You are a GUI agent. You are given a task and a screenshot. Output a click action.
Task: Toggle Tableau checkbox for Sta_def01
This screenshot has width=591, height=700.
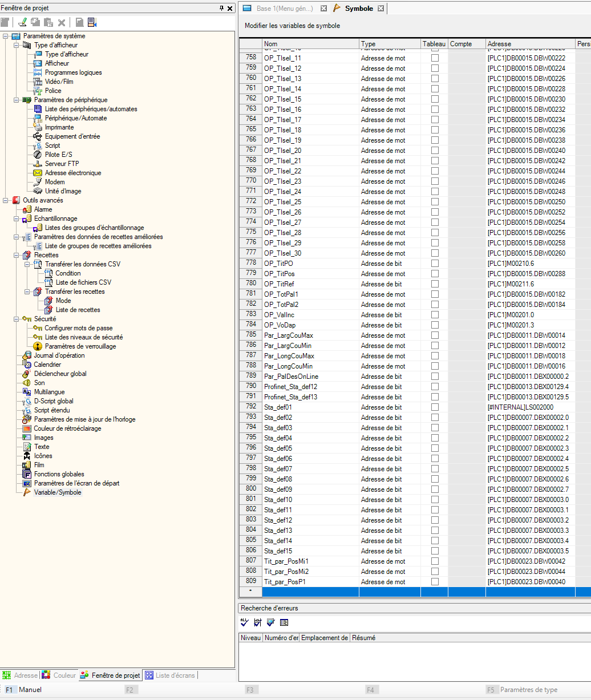(435, 407)
